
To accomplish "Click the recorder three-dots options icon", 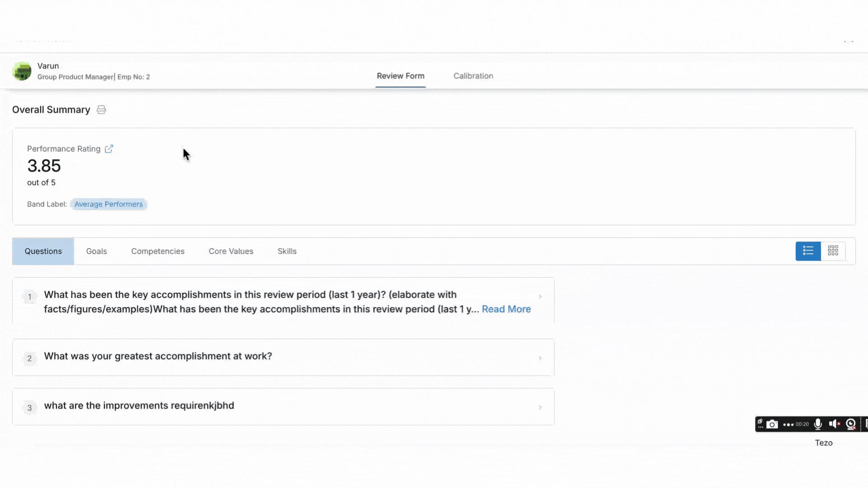I will pos(788,425).
